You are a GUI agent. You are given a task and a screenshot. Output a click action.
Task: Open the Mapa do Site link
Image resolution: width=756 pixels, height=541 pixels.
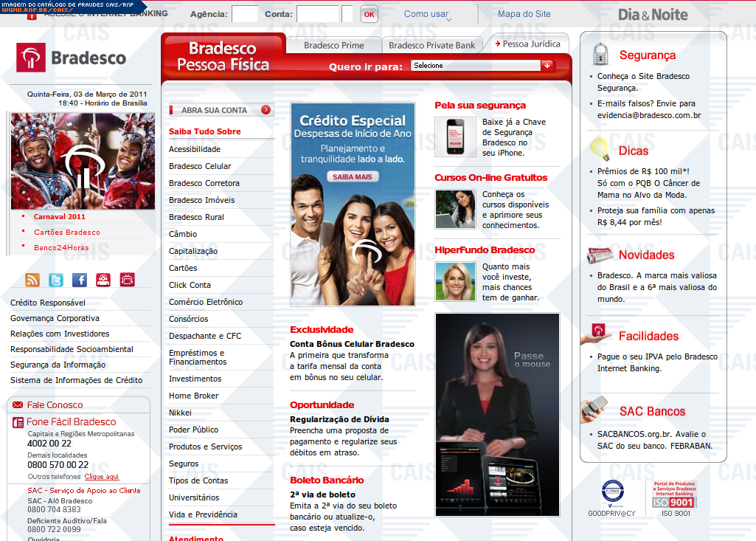(524, 14)
